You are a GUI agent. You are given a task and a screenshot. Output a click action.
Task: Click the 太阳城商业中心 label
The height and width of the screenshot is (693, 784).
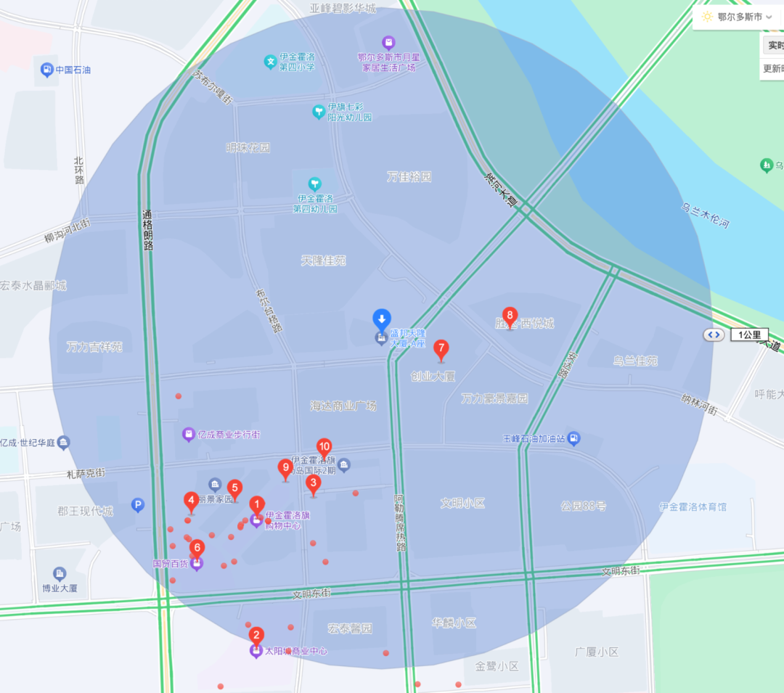pyautogui.click(x=295, y=651)
